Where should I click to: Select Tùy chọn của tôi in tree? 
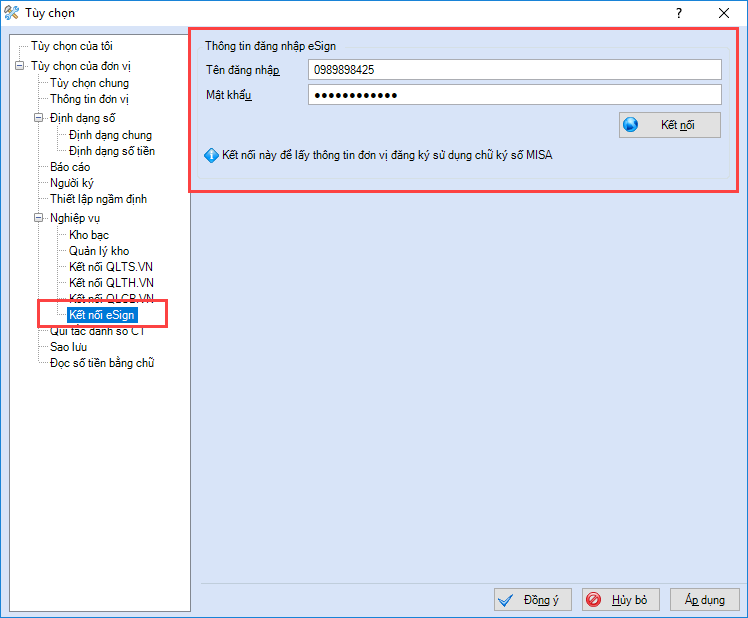[72, 46]
